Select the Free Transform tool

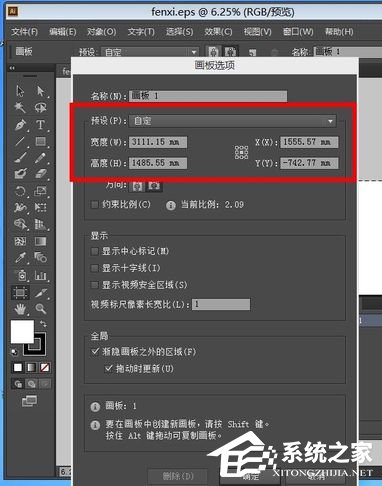click(41, 207)
